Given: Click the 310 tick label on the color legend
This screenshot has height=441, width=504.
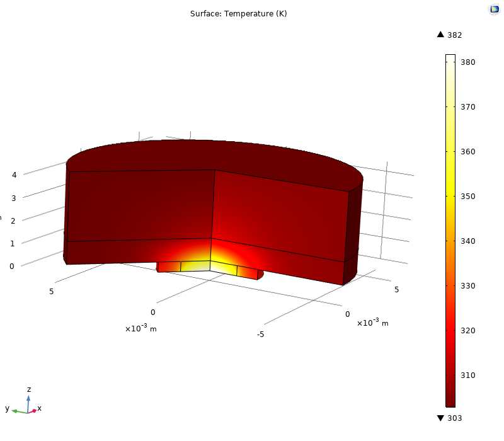Looking at the screenshot, I should [467, 375].
